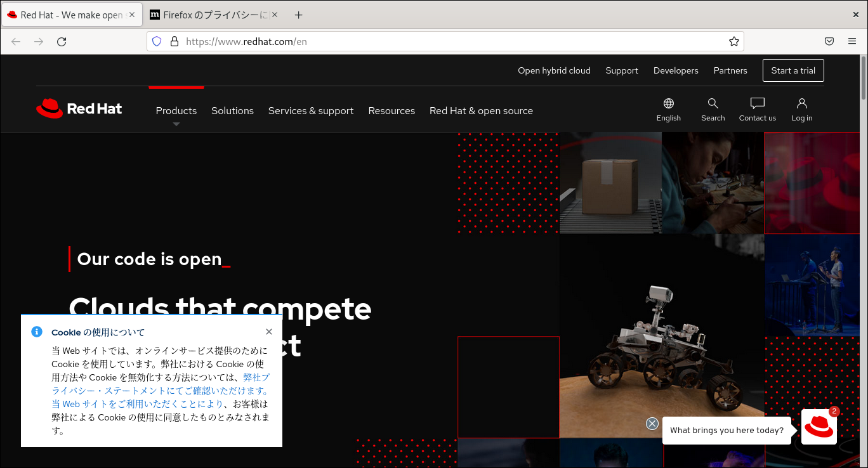Screen dimensions: 868x468
Task: Open the Firefox hamburger menu
Action: pyautogui.click(x=852, y=41)
